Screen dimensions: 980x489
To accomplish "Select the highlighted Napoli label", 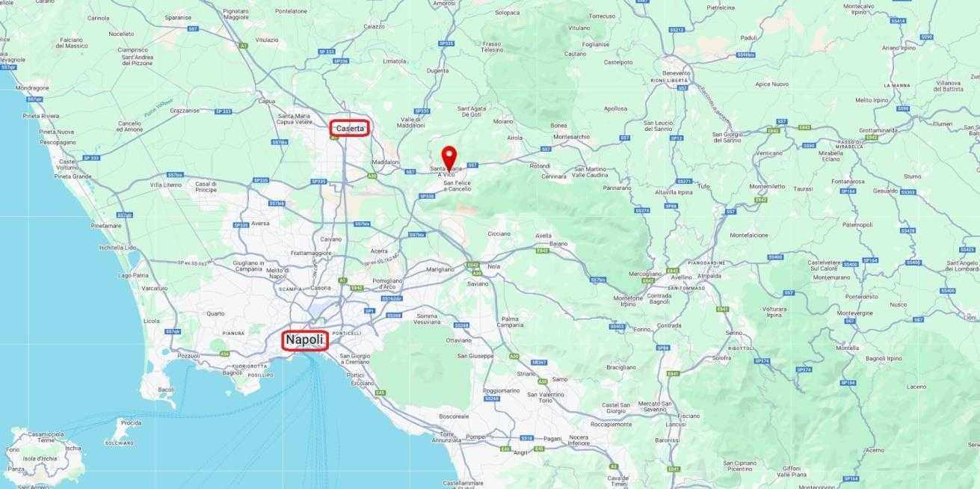I will click(x=305, y=340).
